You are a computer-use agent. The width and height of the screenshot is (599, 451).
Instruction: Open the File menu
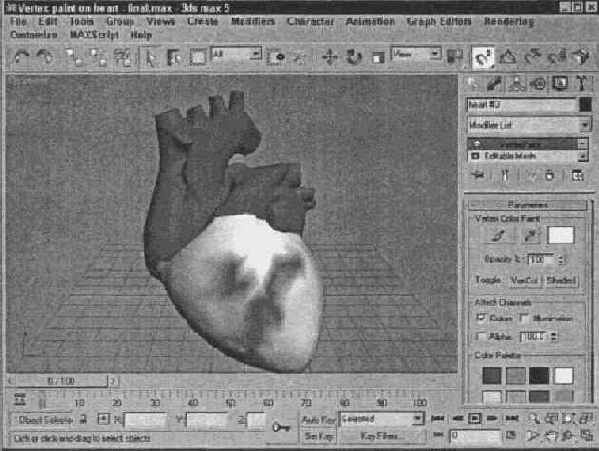tap(18, 21)
